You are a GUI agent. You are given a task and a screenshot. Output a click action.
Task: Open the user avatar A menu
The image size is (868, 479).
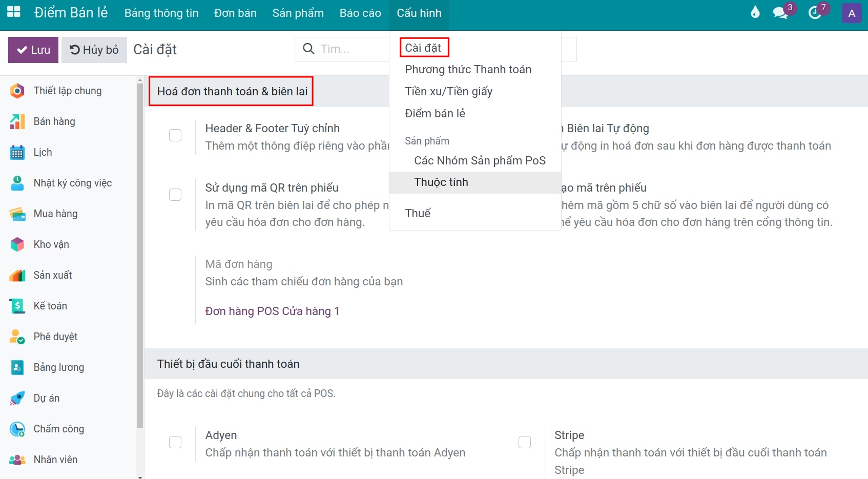[x=852, y=13]
